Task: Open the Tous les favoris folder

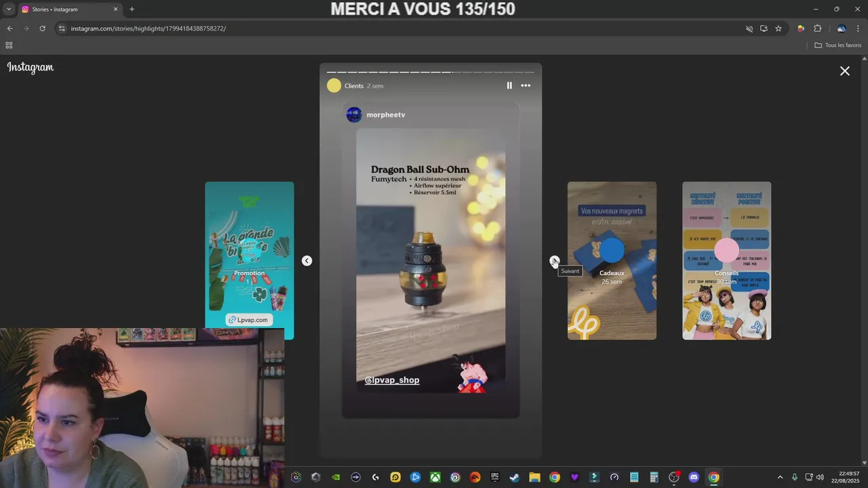Action: tap(838, 45)
